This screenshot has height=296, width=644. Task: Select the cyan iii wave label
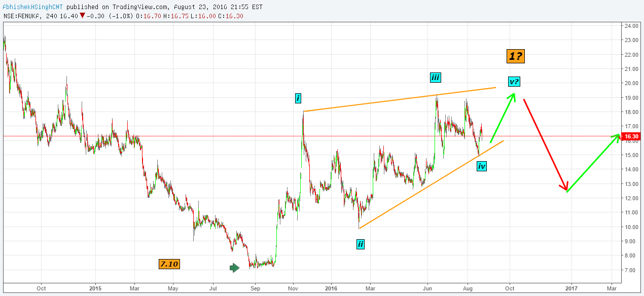coord(436,78)
